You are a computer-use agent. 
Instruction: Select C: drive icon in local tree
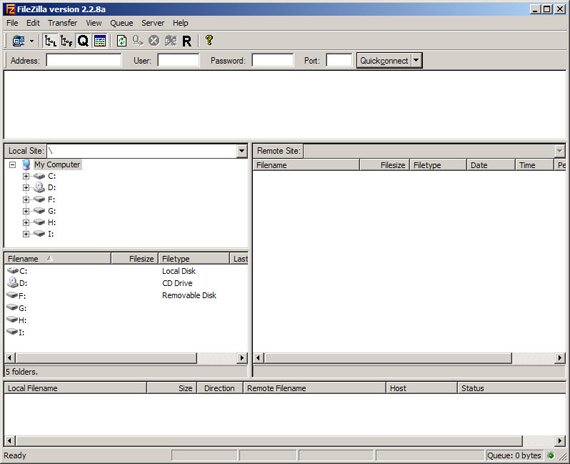coord(39,176)
